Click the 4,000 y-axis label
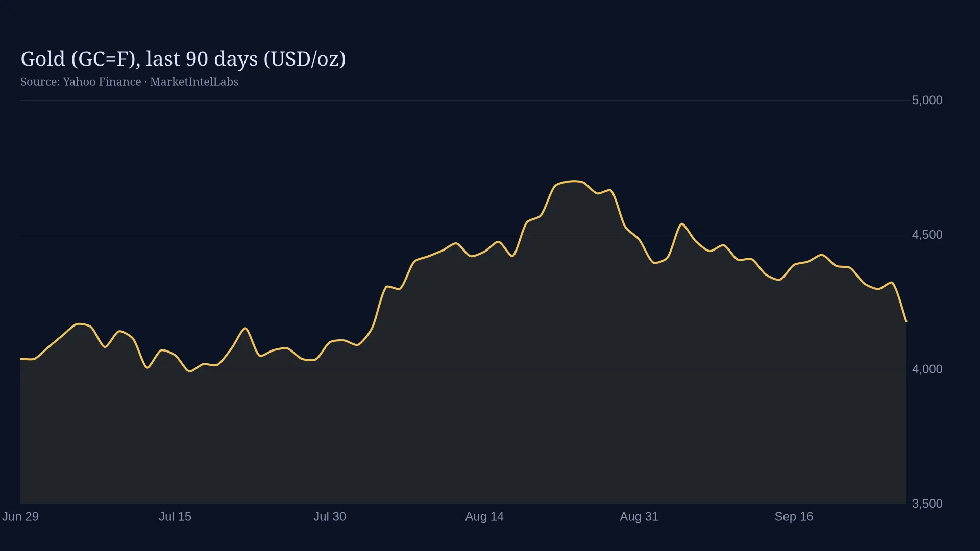The image size is (980, 551). click(927, 369)
